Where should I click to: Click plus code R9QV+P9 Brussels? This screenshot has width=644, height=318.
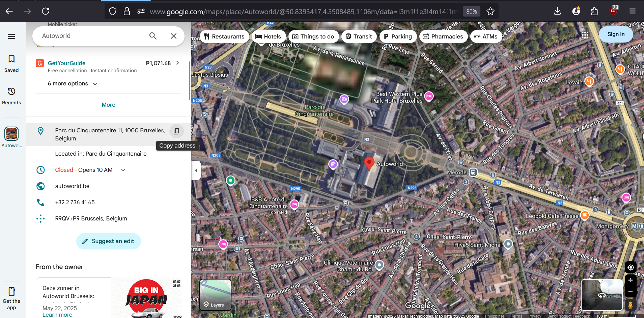(91, 219)
